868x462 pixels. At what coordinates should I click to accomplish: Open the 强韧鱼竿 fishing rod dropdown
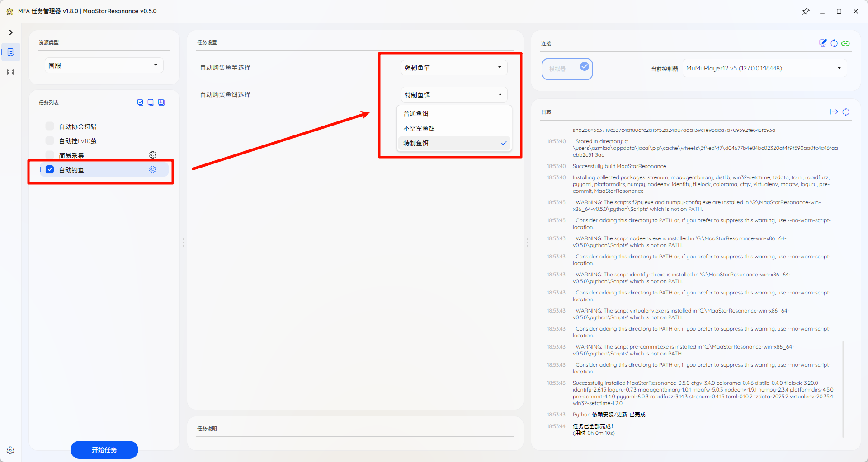453,68
